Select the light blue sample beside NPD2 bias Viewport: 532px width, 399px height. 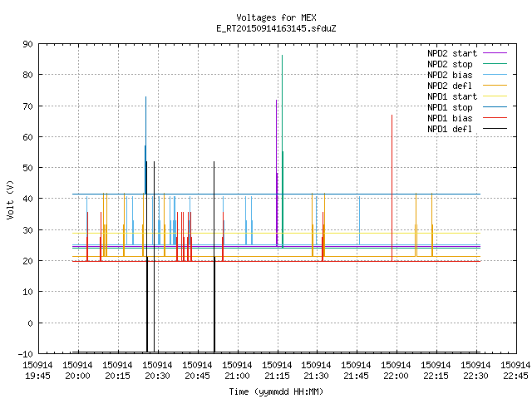coord(495,75)
